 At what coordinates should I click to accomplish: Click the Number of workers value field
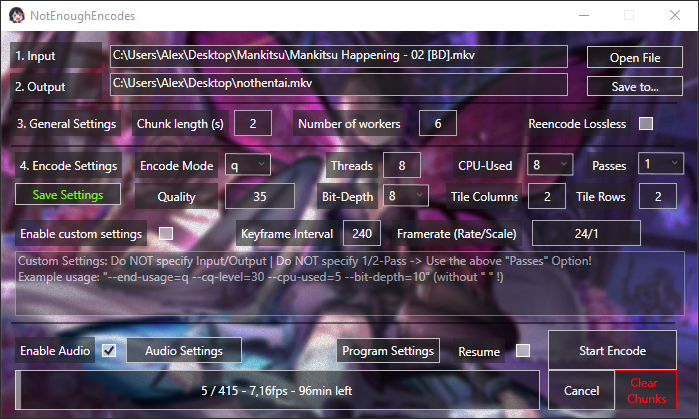coord(438,123)
